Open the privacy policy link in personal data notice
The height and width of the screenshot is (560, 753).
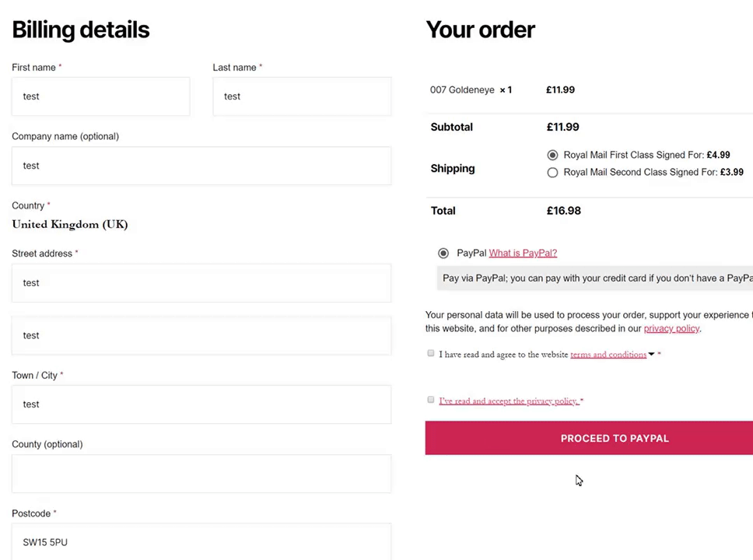(x=671, y=329)
